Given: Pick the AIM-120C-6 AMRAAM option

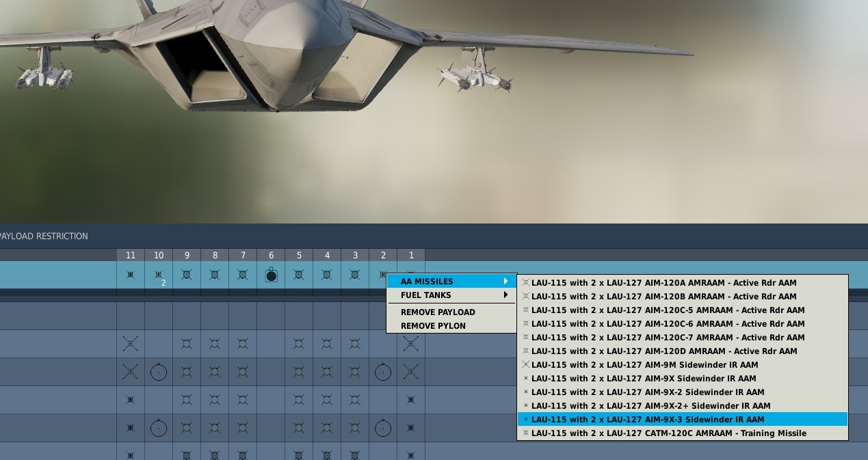Looking at the screenshot, I should click(x=682, y=324).
